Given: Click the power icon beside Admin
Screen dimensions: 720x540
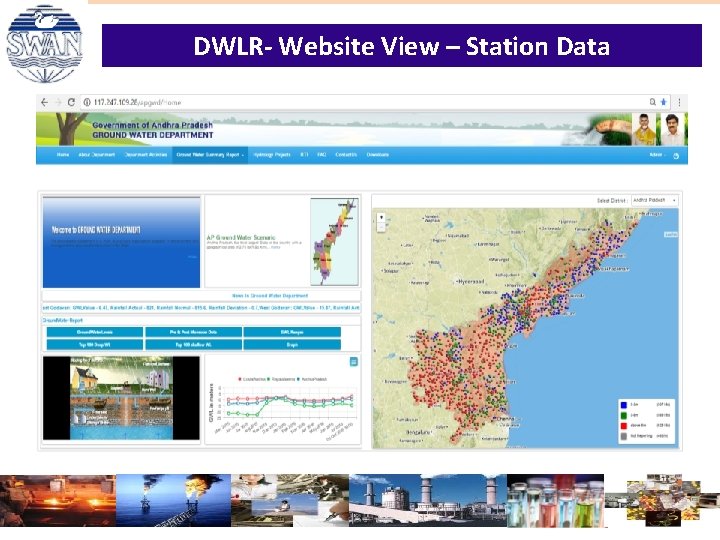Looking at the screenshot, I should pos(676,156).
